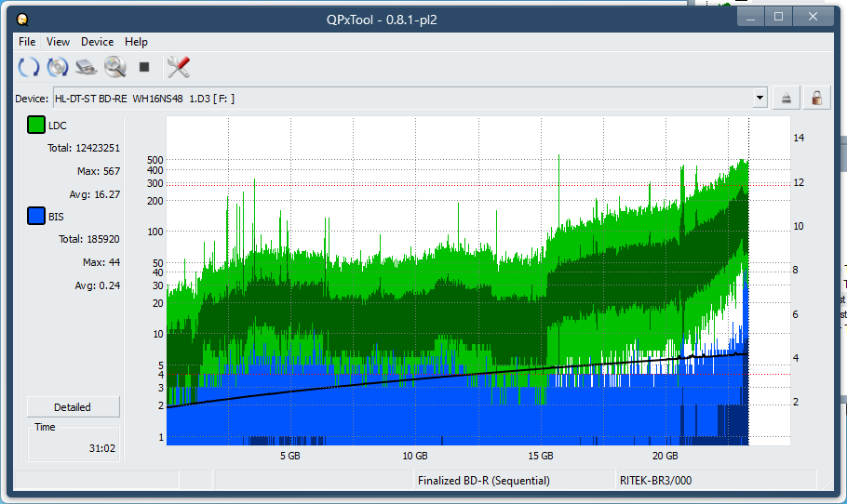847x504 pixels.
Task: Click the magnifier disc test icon
Action: 115,67
